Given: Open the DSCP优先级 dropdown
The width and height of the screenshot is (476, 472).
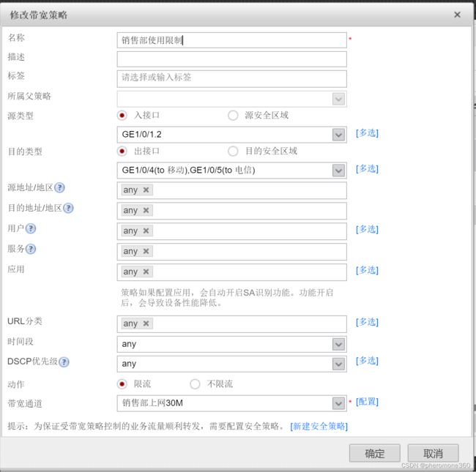Looking at the screenshot, I should (338, 364).
